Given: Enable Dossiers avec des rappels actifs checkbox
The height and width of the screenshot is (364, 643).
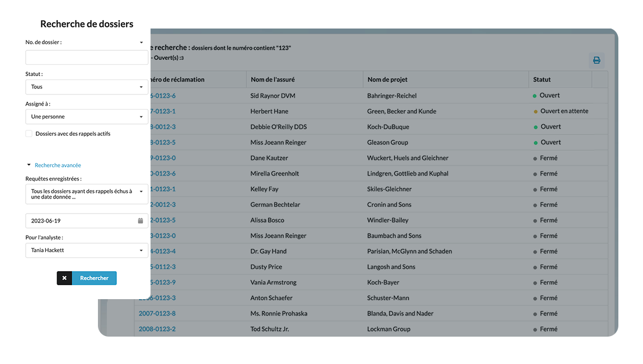Looking at the screenshot, I should 29,134.
